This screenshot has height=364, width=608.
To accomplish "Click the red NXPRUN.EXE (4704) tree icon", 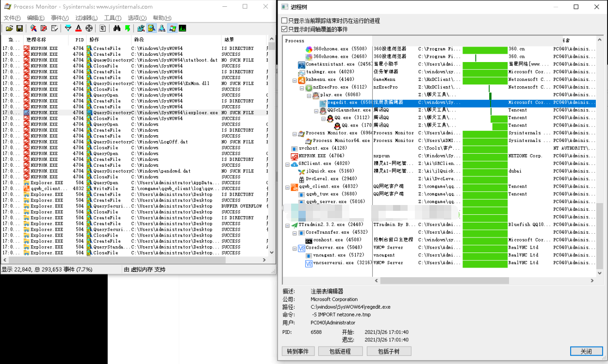I will (294, 156).
